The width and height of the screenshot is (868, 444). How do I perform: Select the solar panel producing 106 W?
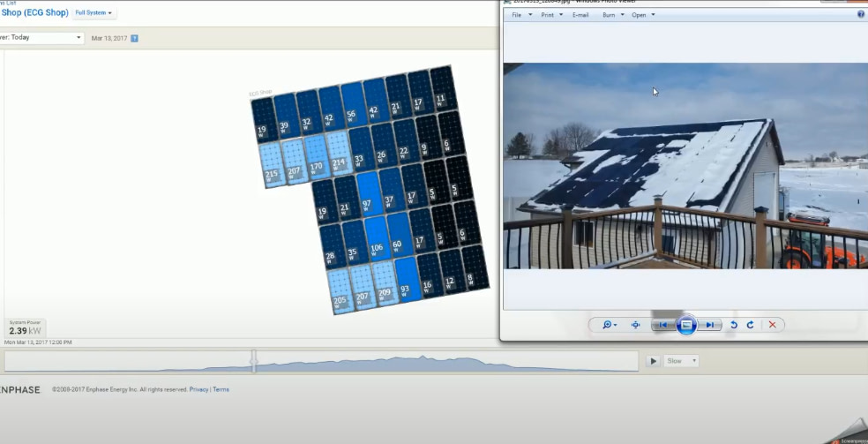pos(377,238)
